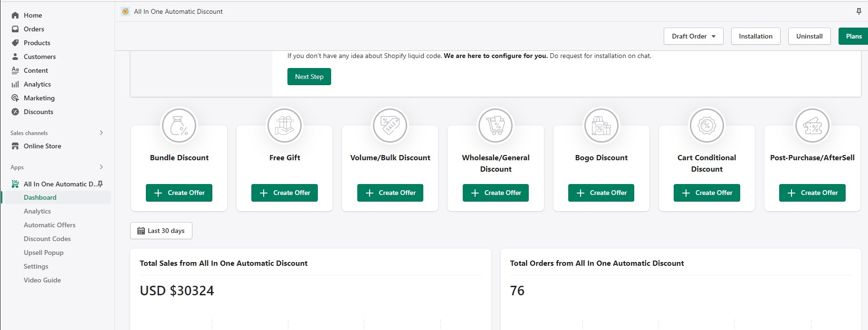Click the Cart Conditional Discount badge icon
Image resolution: width=868 pixels, height=330 pixels.
(706, 126)
